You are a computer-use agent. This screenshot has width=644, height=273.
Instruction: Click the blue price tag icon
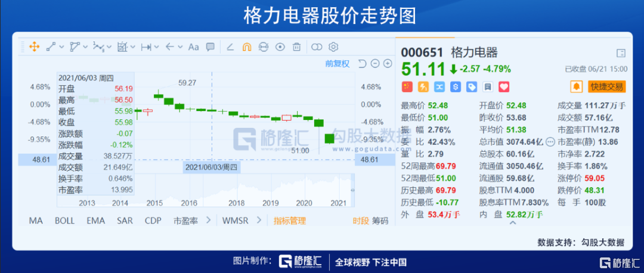(x=472, y=87)
